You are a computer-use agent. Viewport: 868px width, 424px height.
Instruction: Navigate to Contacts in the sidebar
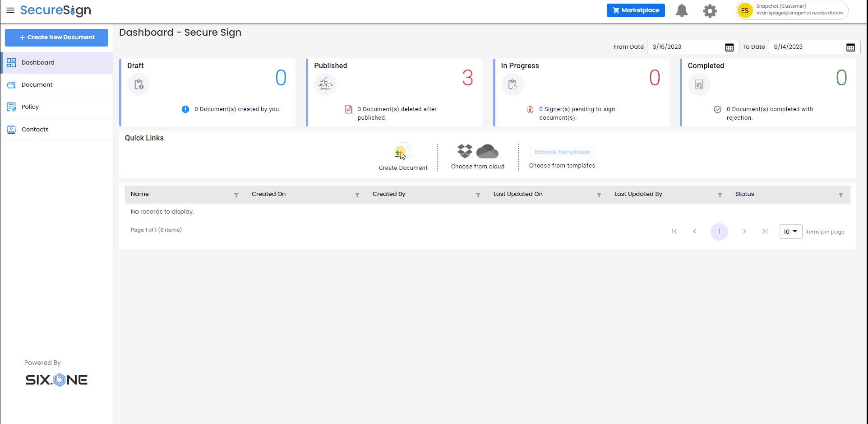pyautogui.click(x=35, y=130)
